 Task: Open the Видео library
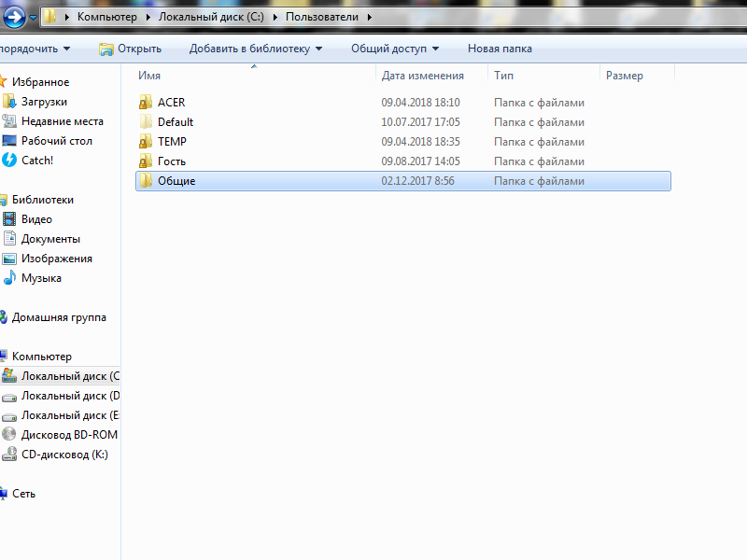36,219
